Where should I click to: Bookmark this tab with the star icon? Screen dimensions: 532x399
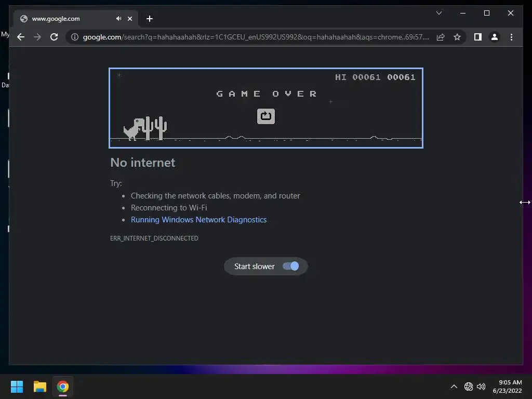click(x=457, y=37)
